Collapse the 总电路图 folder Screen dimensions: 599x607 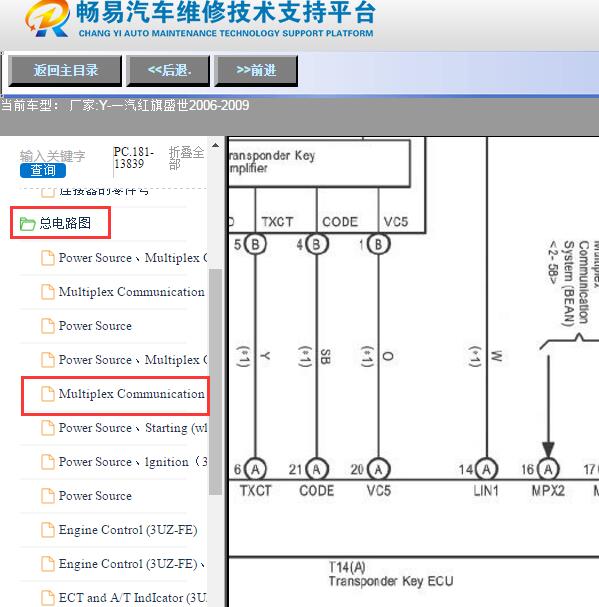65,223
